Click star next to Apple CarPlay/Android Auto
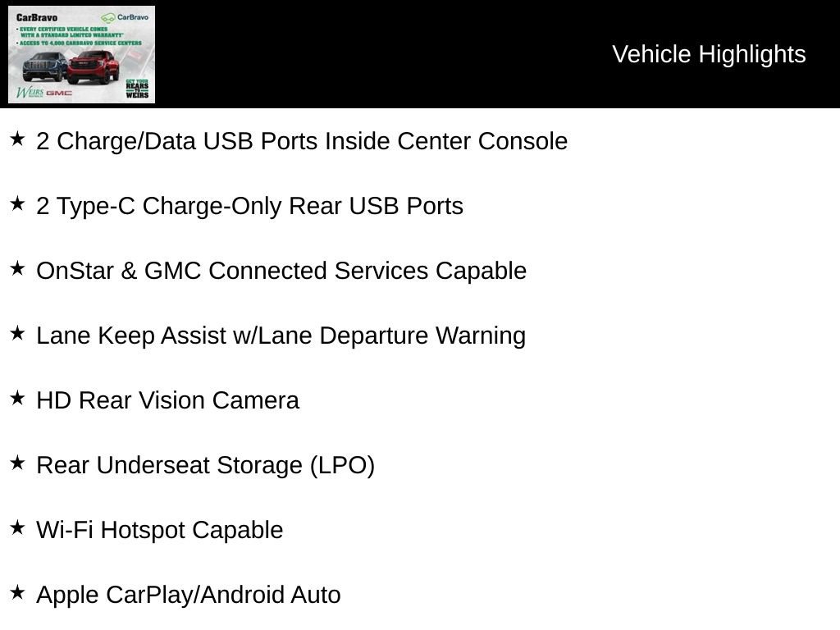 pos(18,592)
